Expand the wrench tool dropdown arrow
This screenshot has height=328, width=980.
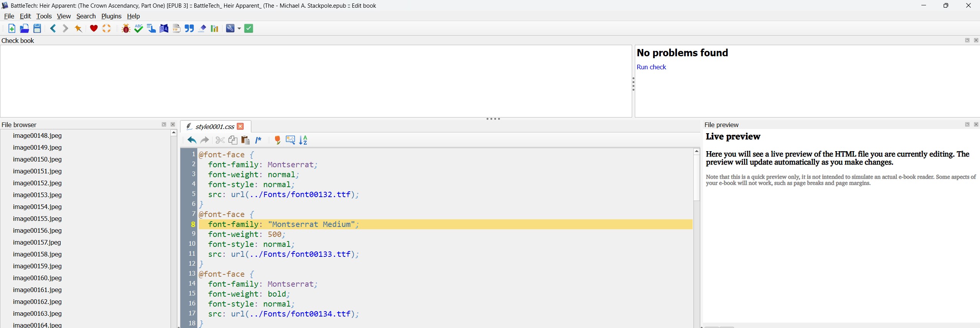tap(239, 28)
